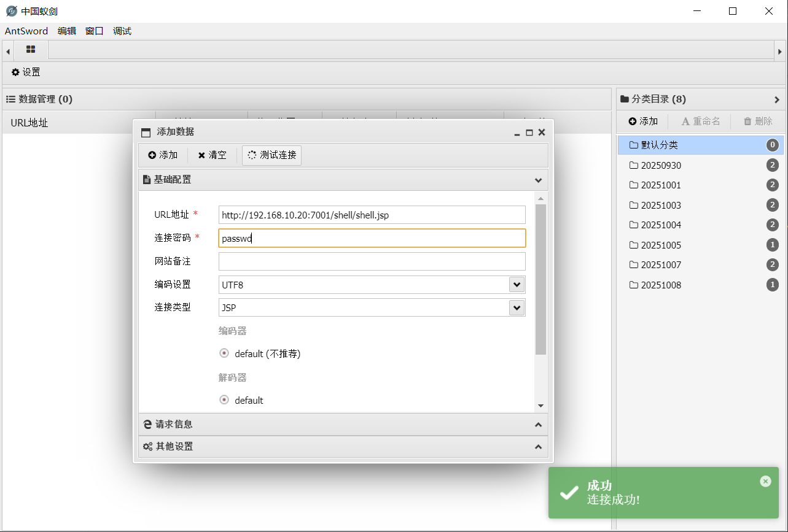Click 清空 clear button in dialog
The width and height of the screenshot is (788, 532).
tap(213, 155)
